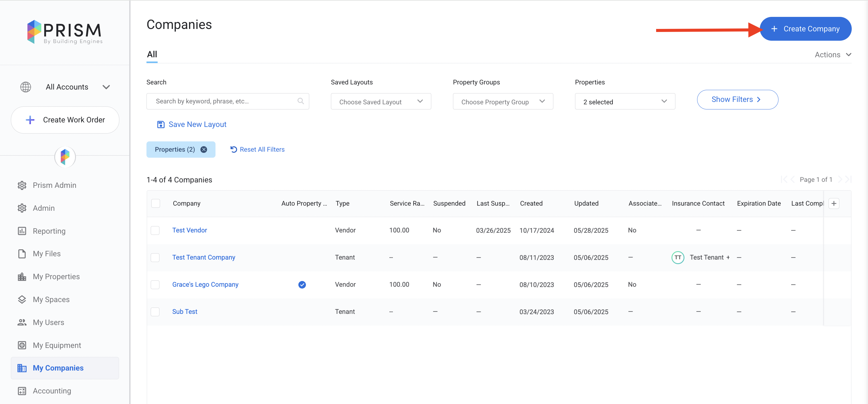Screen dimensions: 868x404
Task: Check the Test Vendor row checkbox
Action: (x=155, y=230)
